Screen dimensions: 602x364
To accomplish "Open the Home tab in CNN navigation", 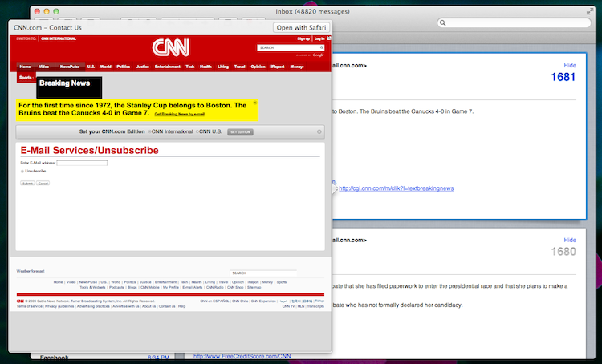I will click(x=25, y=67).
